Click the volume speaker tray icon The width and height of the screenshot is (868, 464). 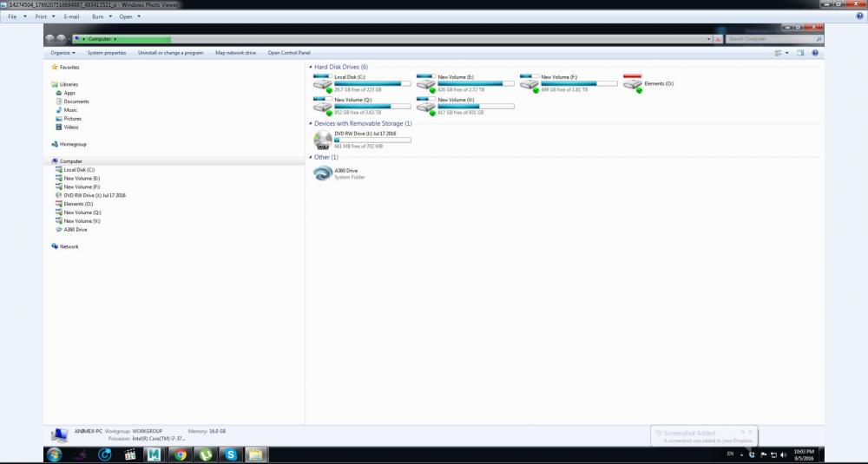coord(783,454)
